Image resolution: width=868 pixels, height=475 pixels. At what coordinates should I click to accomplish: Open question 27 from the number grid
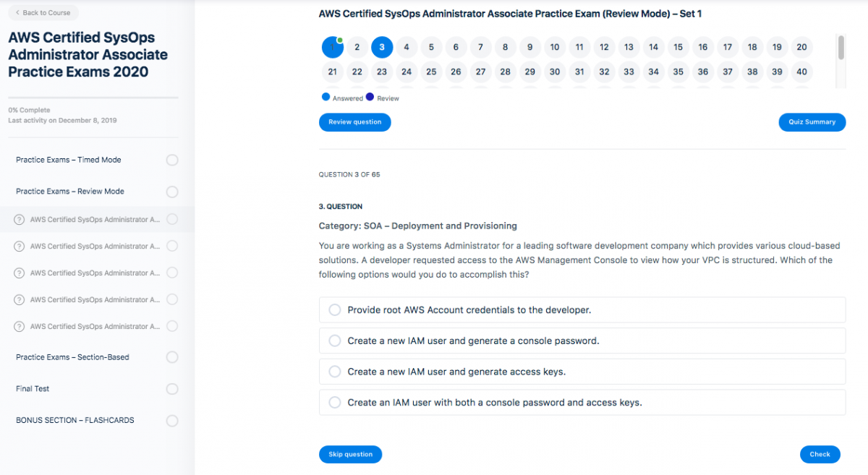(480, 72)
